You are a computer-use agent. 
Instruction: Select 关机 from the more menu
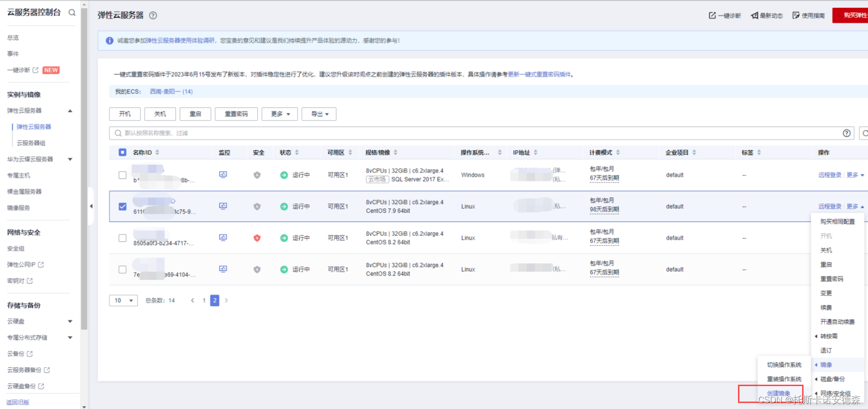pyautogui.click(x=826, y=250)
